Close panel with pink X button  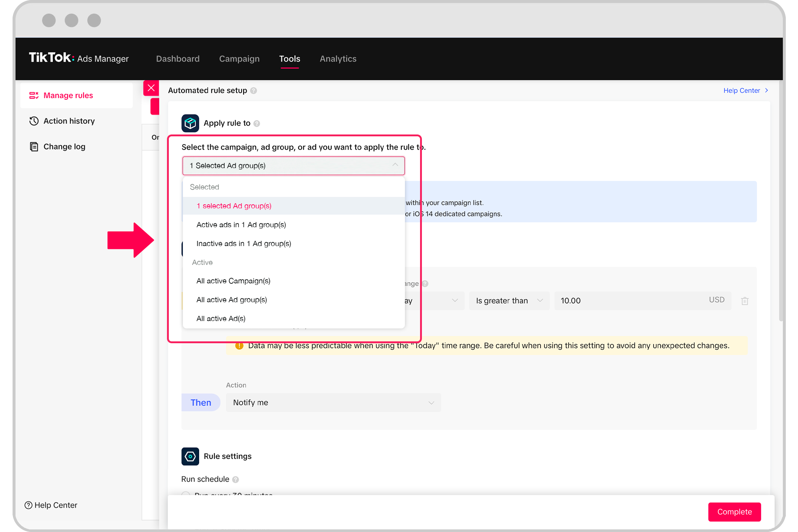tap(151, 88)
